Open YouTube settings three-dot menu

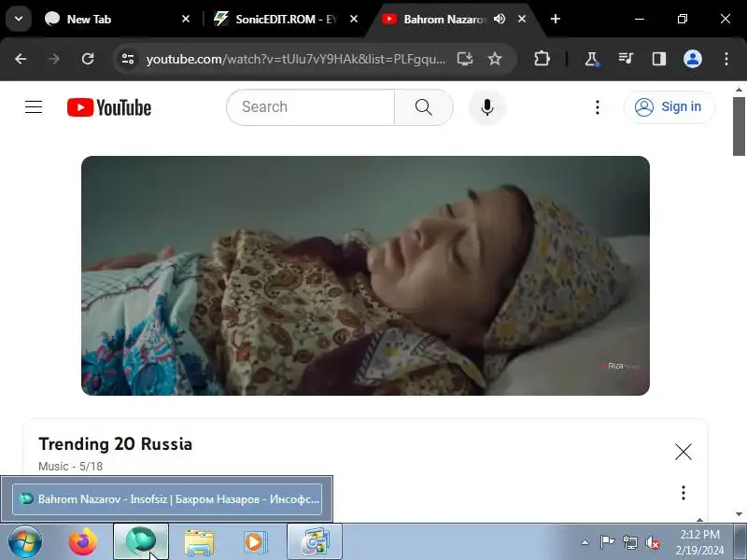(598, 107)
